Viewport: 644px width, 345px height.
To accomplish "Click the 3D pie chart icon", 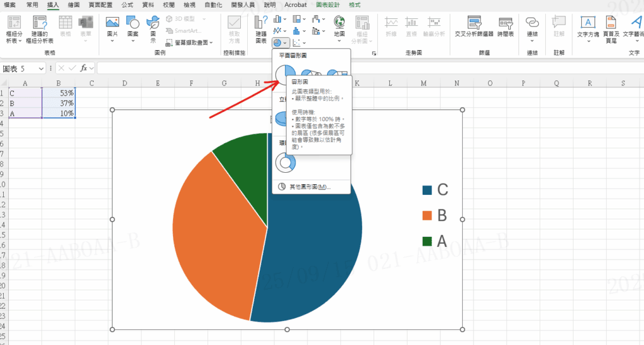I will pyautogui.click(x=282, y=118).
